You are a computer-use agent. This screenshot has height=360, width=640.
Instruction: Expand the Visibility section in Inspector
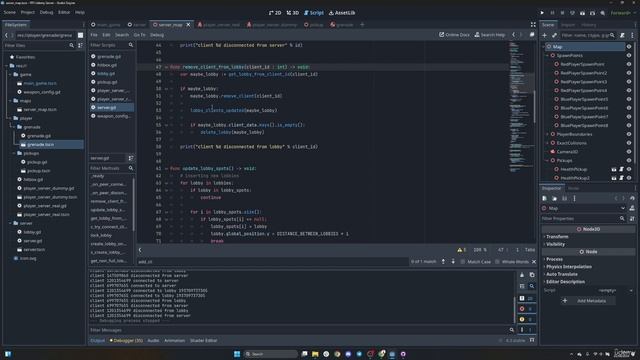click(x=556, y=244)
